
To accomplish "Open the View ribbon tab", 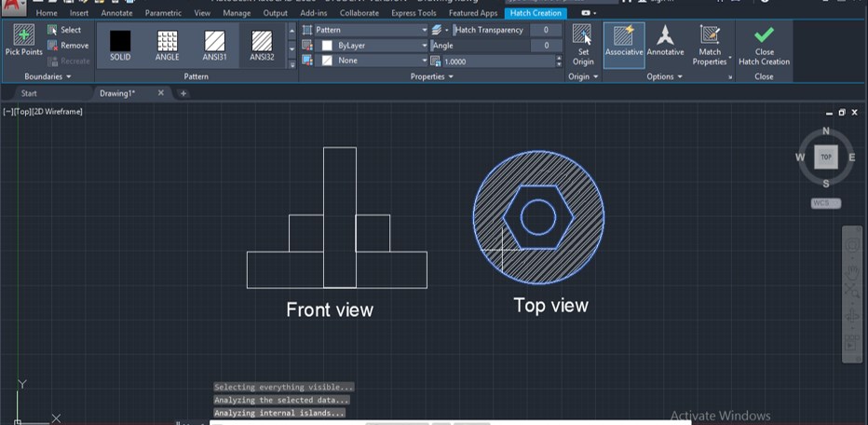I will tap(202, 13).
